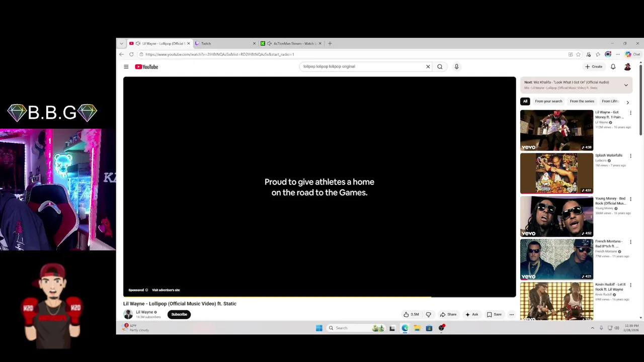This screenshot has width=644, height=362.
Task: Open options for Got Money video
Action: (x=630, y=113)
